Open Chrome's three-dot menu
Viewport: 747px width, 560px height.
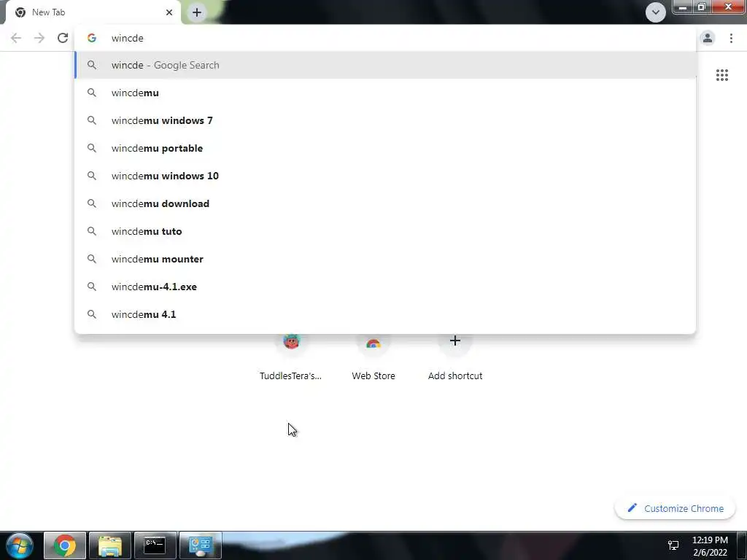pyautogui.click(x=731, y=38)
